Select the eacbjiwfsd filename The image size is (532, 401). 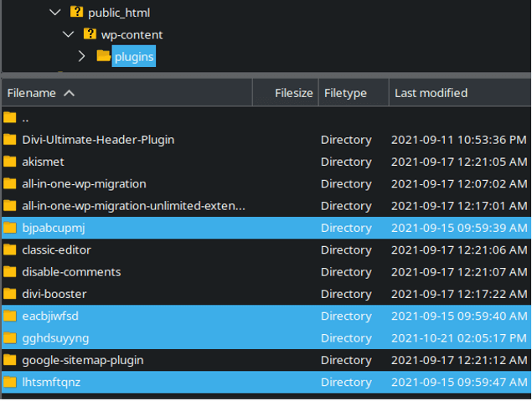click(x=50, y=316)
